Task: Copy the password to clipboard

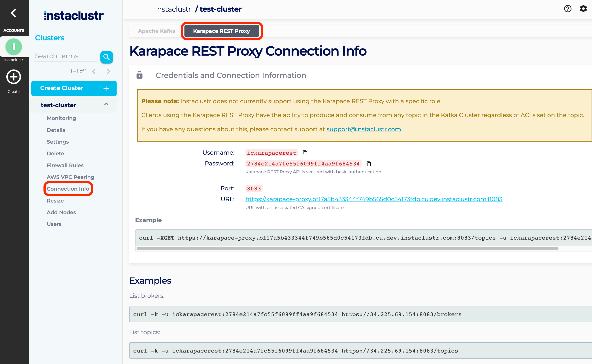Action: point(368,164)
